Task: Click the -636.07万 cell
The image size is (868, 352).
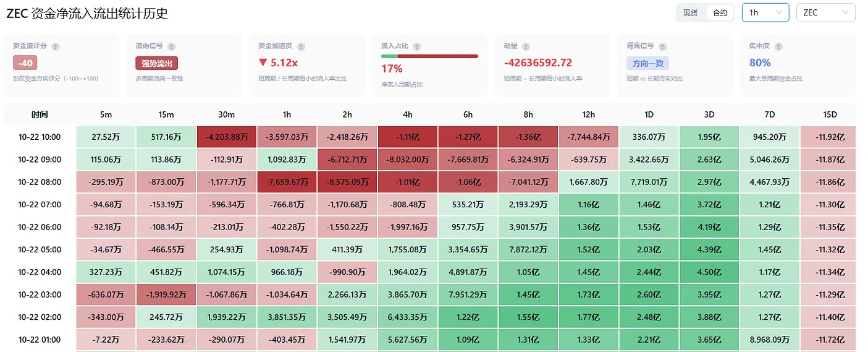Action: click(x=106, y=294)
